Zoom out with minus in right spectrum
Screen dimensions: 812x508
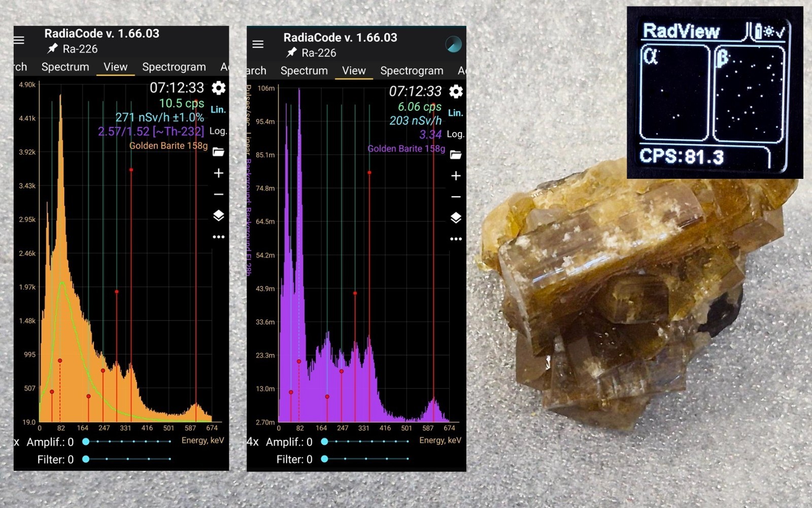coord(456,197)
